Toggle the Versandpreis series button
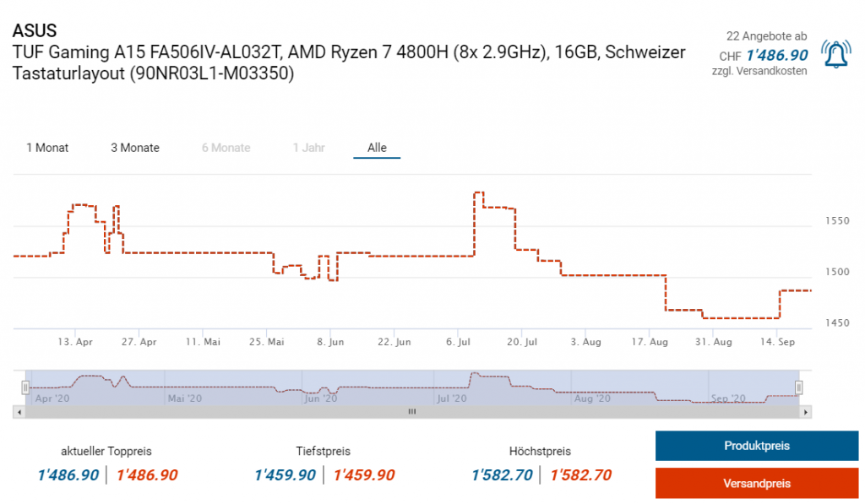This screenshot has height=504, width=865. (x=756, y=484)
